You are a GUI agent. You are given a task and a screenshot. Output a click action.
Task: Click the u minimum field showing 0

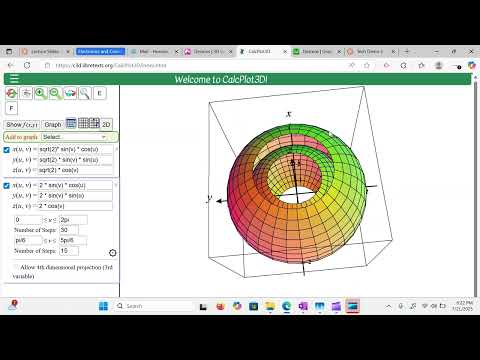coord(28,220)
